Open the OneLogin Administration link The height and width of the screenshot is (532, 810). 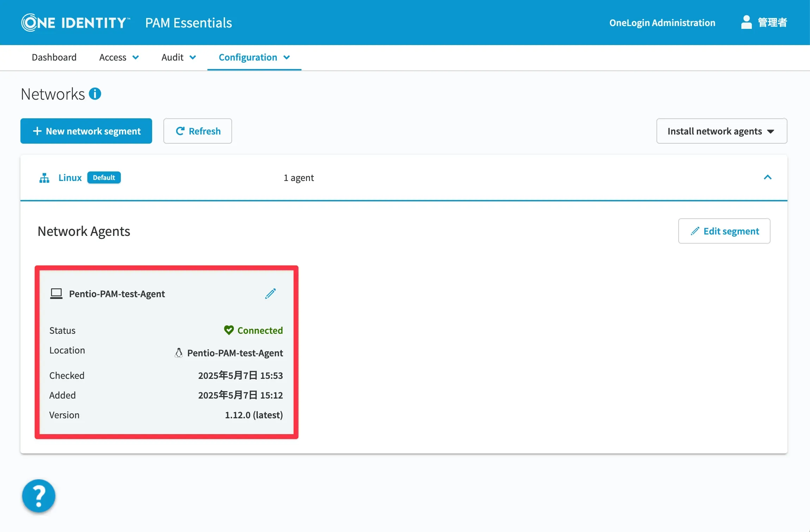(662, 23)
